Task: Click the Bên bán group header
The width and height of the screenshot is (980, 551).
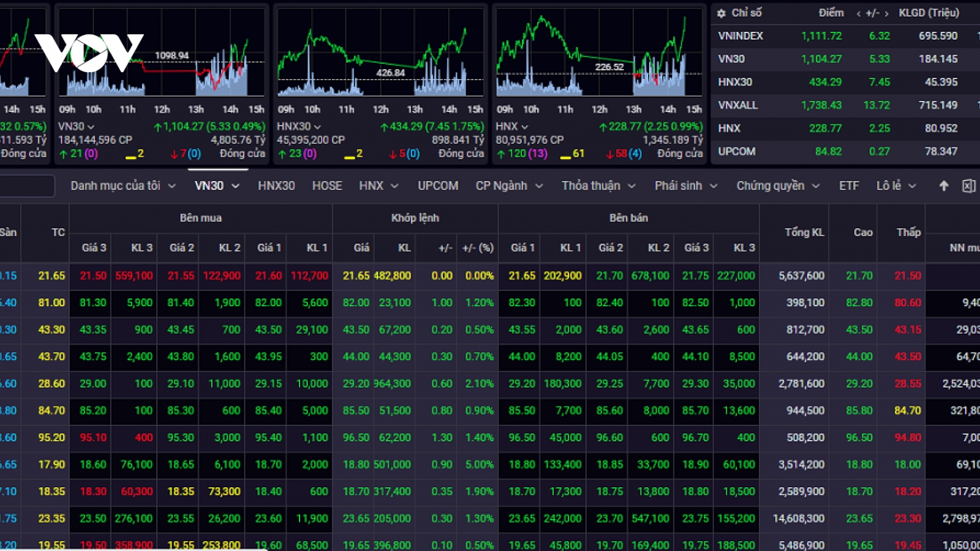Action: 628,218
